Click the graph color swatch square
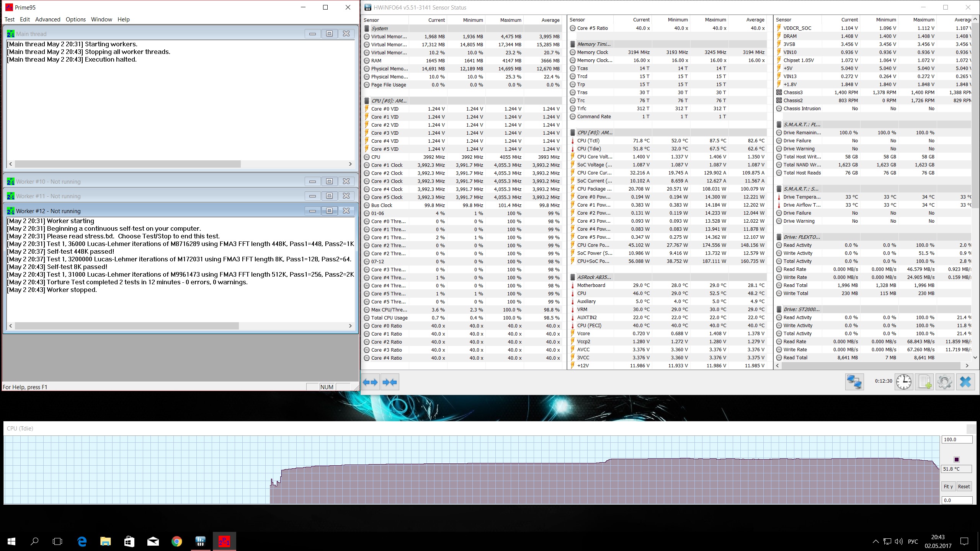 point(957,460)
